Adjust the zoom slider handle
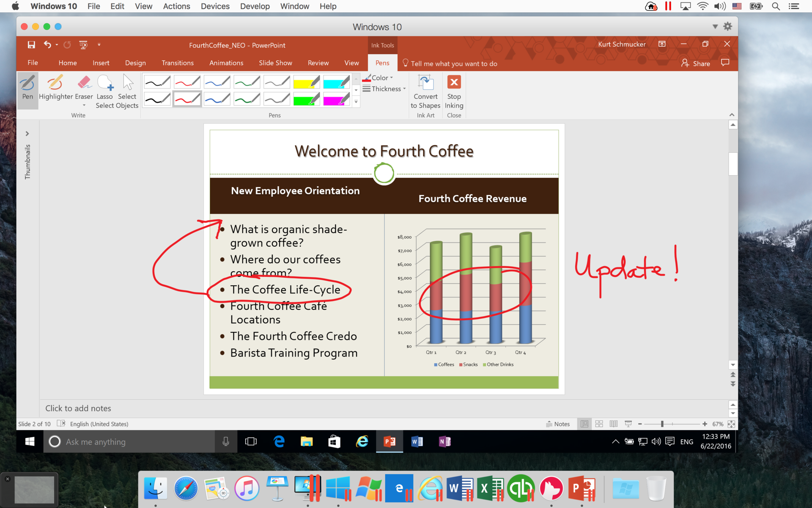The width and height of the screenshot is (812, 508). (662, 424)
